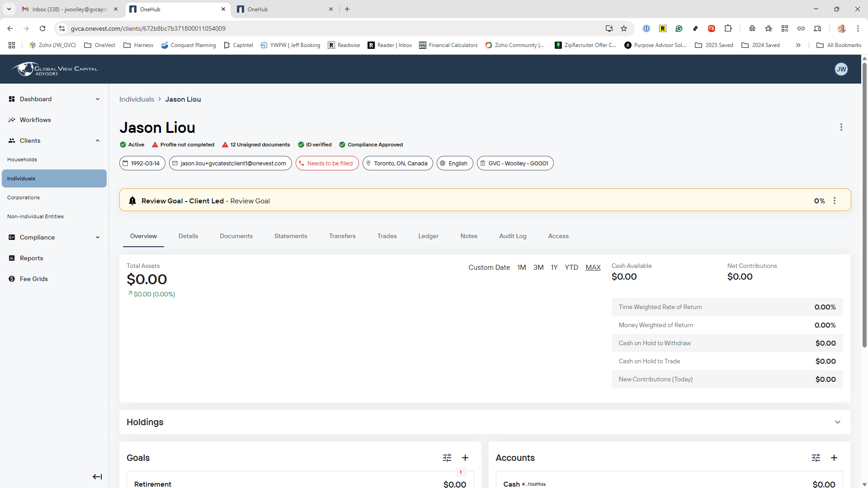Open the client three-dot options menu
The image size is (868, 488).
(841, 127)
